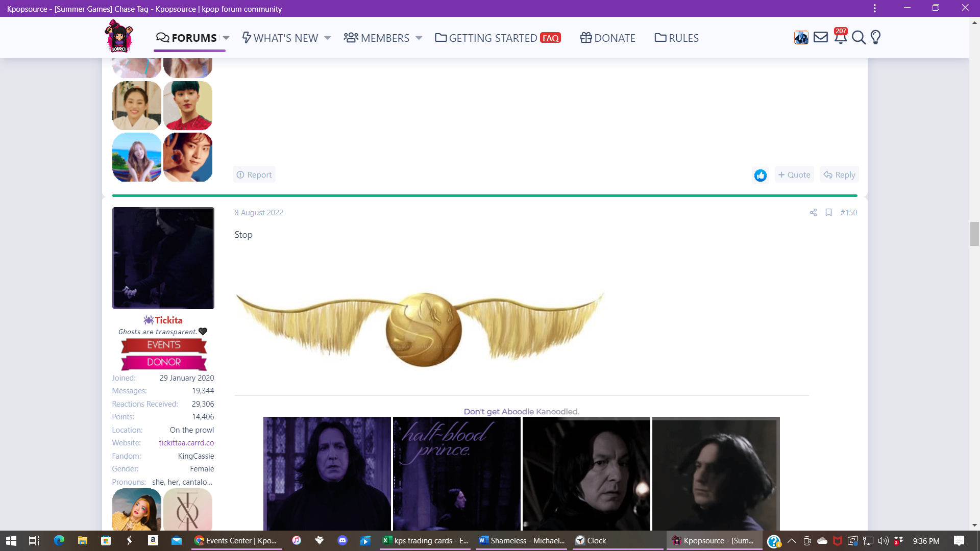The width and height of the screenshot is (980, 551).
Task: Open the Windows notification center
Action: click(x=959, y=540)
